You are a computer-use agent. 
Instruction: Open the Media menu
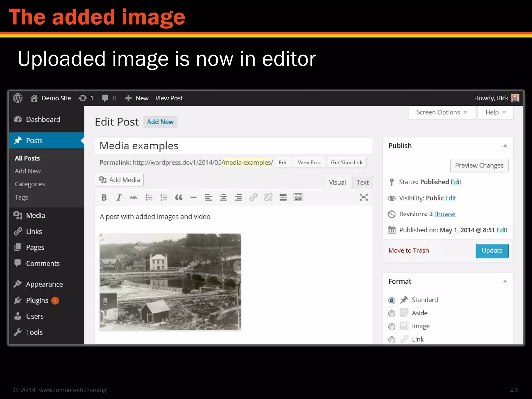coord(47,215)
